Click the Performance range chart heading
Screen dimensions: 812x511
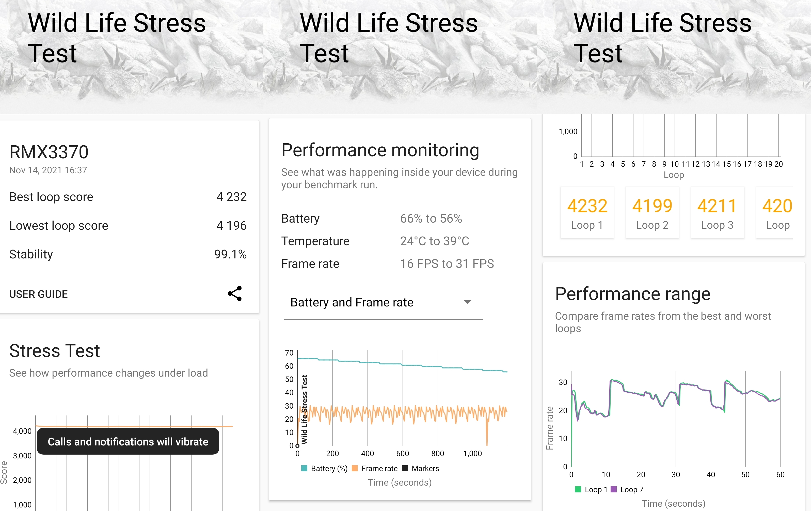tap(633, 294)
